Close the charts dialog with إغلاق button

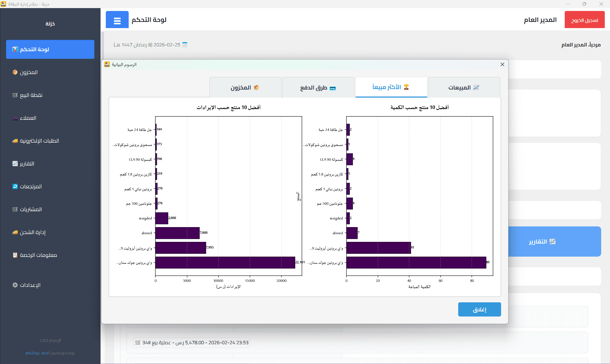[479, 309]
